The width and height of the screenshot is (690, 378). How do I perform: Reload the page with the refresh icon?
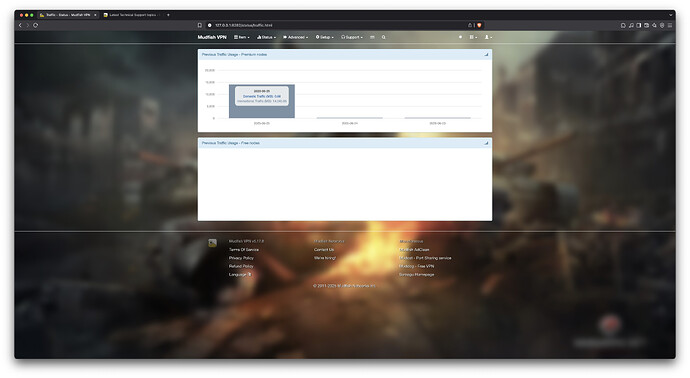tap(36, 25)
